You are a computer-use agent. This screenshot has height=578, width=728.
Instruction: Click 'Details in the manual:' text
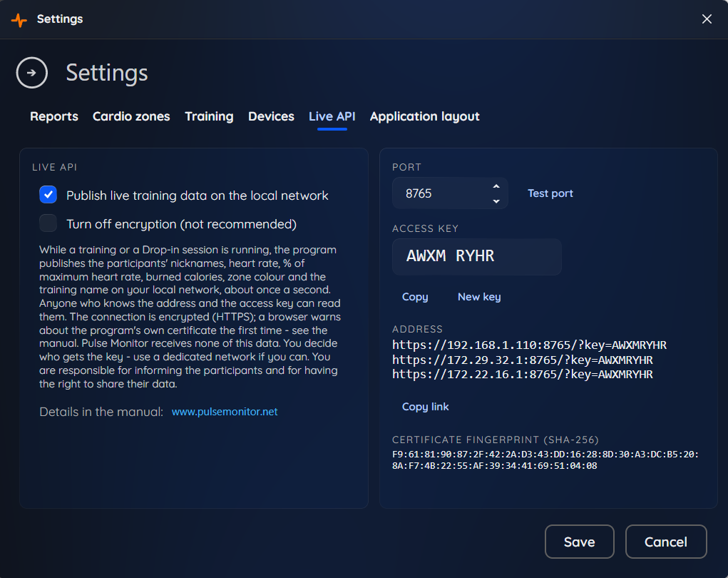coord(101,412)
